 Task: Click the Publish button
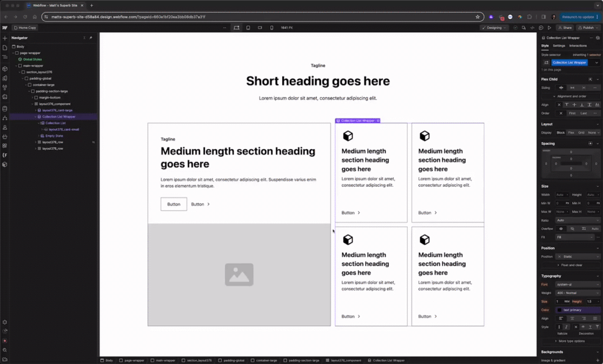pyautogui.click(x=587, y=28)
